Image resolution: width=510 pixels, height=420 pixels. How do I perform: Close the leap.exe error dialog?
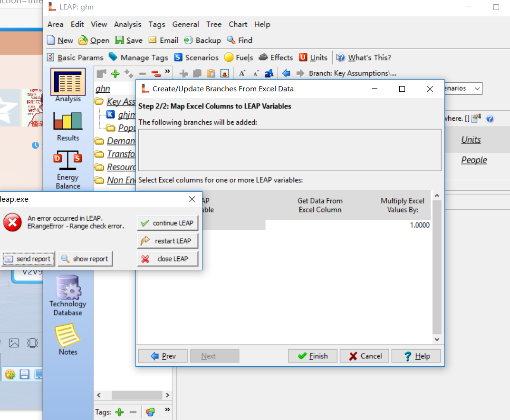pyautogui.click(x=192, y=199)
